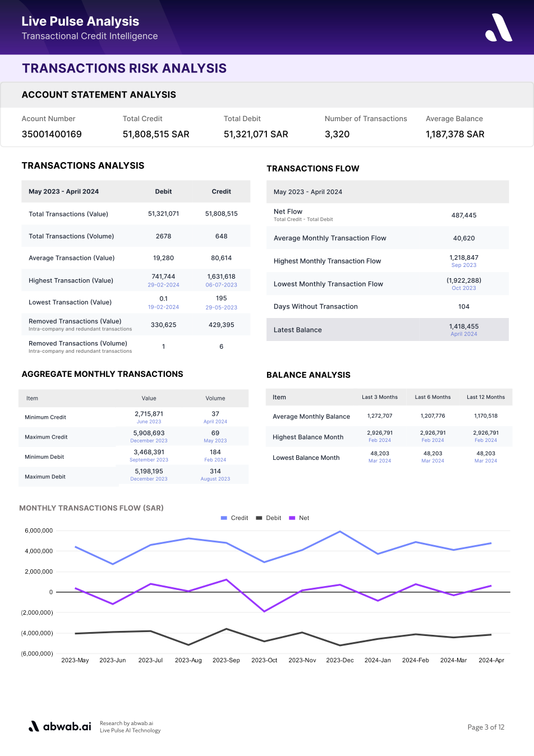Click the 2023-Dec label on chart axis
Image resolution: width=534 pixels, height=756 pixels.
(340, 660)
